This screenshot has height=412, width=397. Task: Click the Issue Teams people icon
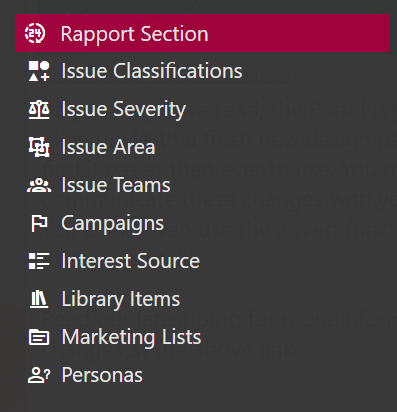[x=39, y=185]
